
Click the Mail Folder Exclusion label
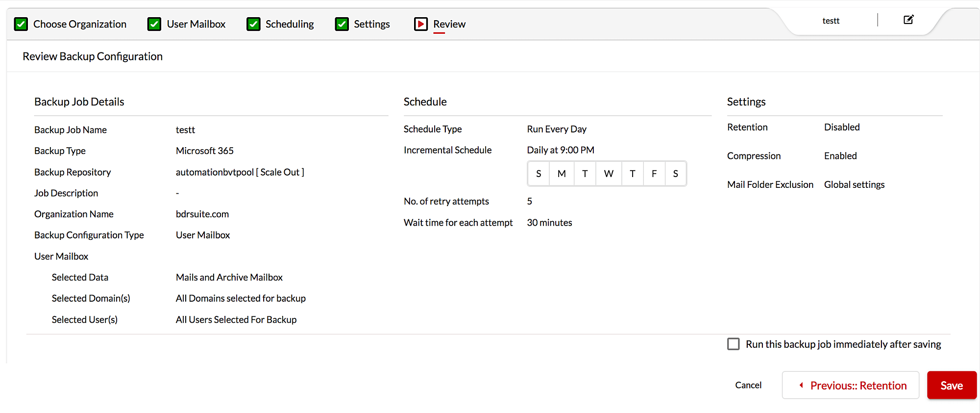coord(770,184)
